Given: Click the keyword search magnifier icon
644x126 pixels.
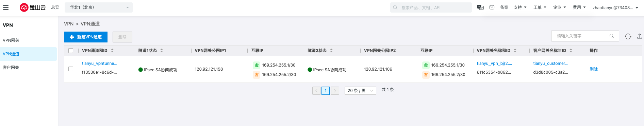Looking at the screenshot, I should [x=612, y=36].
